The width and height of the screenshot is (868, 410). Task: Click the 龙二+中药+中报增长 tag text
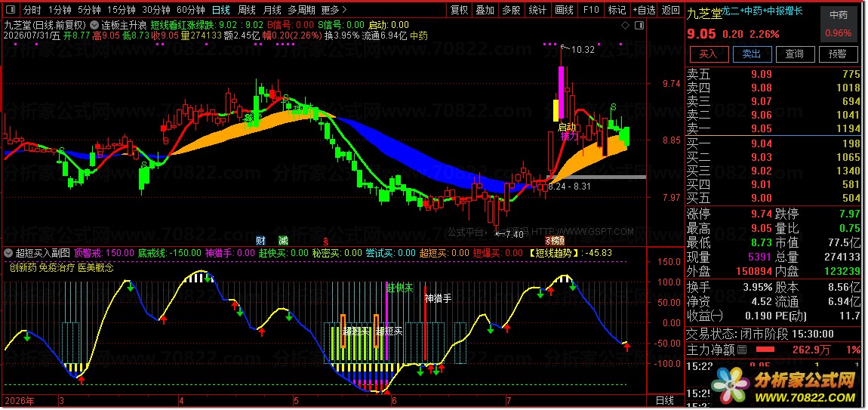coord(762,11)
